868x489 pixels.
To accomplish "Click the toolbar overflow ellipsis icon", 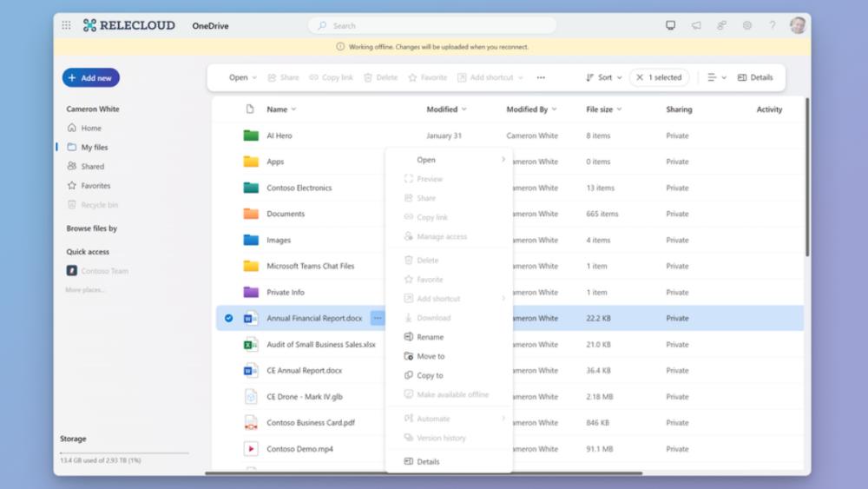I will point(541,77).
